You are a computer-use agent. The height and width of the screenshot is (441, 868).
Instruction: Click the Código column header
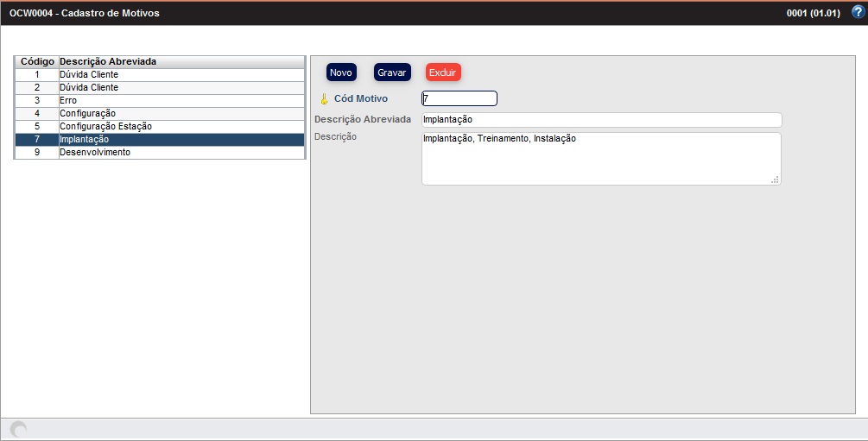[37, 62]
